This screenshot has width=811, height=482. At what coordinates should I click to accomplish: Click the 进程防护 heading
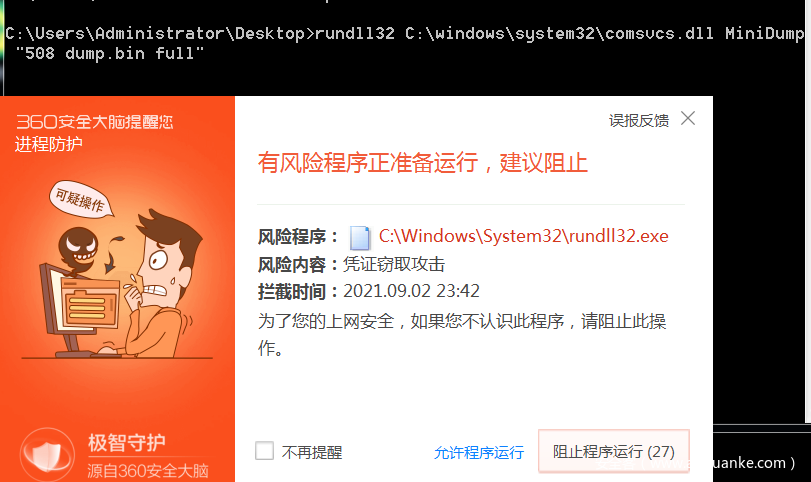(49, 144)
